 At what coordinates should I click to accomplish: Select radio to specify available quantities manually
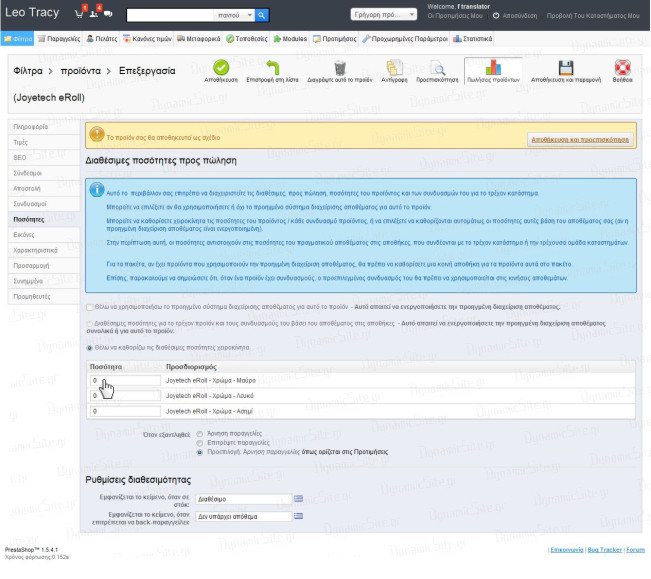pos(89,348)
